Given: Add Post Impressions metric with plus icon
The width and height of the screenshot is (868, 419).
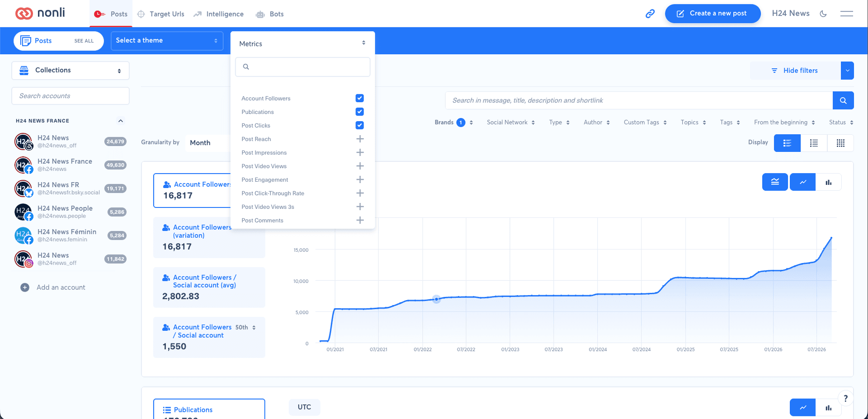Looking at the screenshot, I should click(360, 152).
